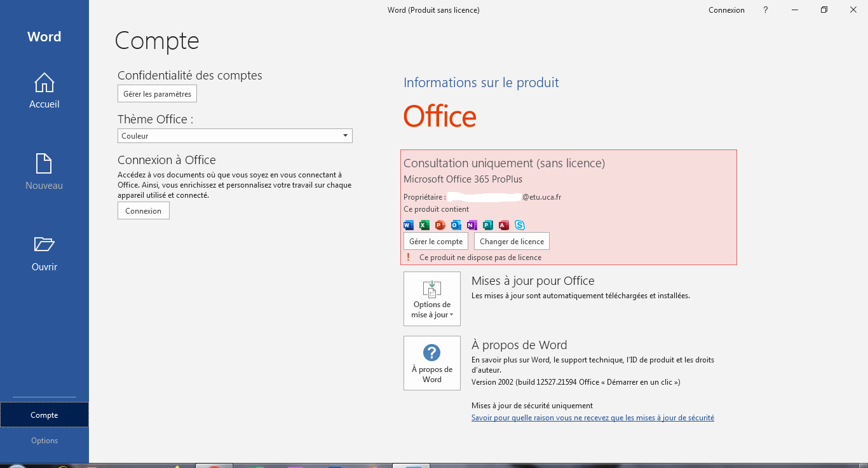The height and width of the screenshot is (468, 868).
Task: Select the Compte tab in the sidebar
Action: tap(44, 415)
